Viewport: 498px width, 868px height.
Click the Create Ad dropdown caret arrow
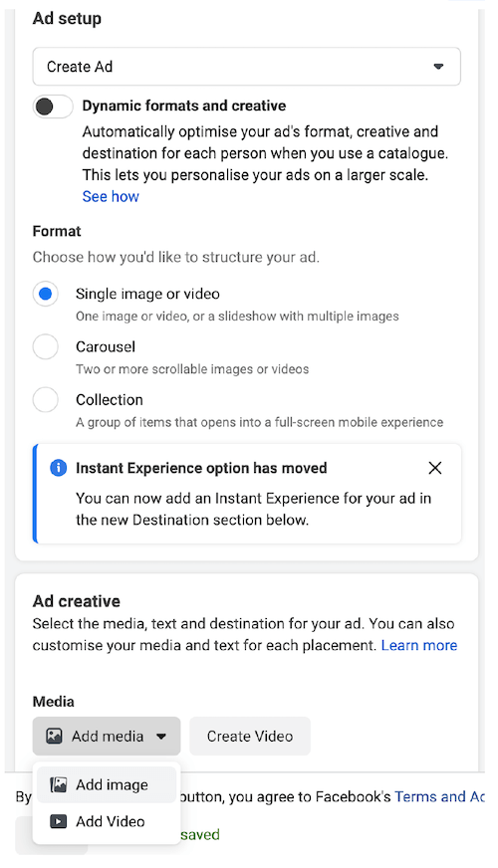point(438,67)
